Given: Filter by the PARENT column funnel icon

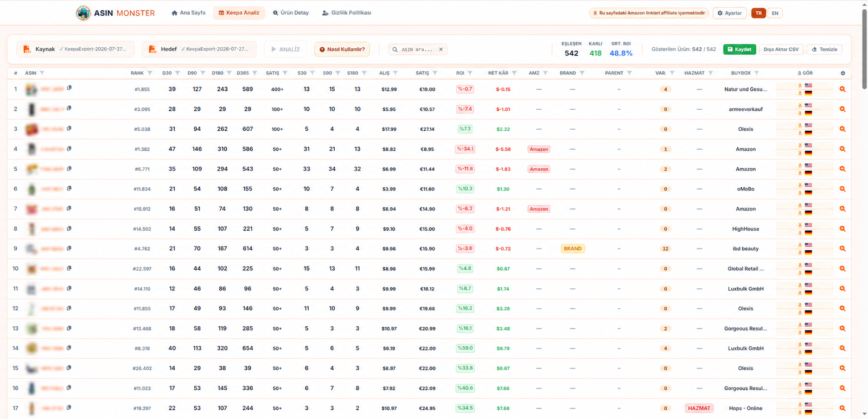Looking at the screenshot, I should [629, 73].
